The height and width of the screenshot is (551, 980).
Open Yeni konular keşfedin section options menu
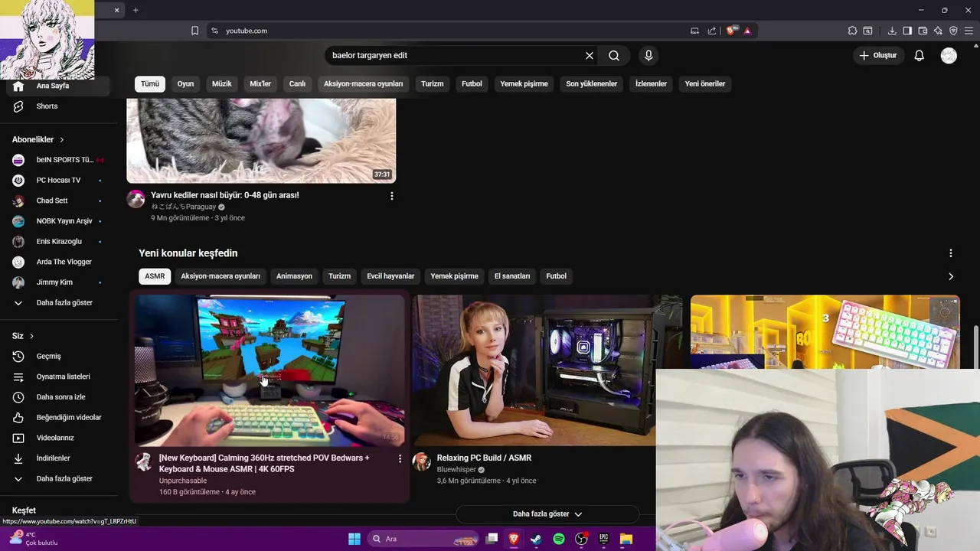click(951, 253)
